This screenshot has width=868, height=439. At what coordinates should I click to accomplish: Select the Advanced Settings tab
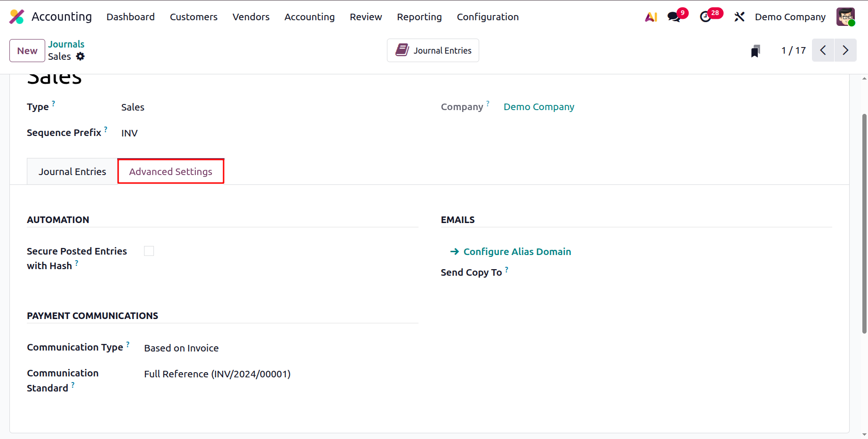pyautogui.click(x=171, y=172)
